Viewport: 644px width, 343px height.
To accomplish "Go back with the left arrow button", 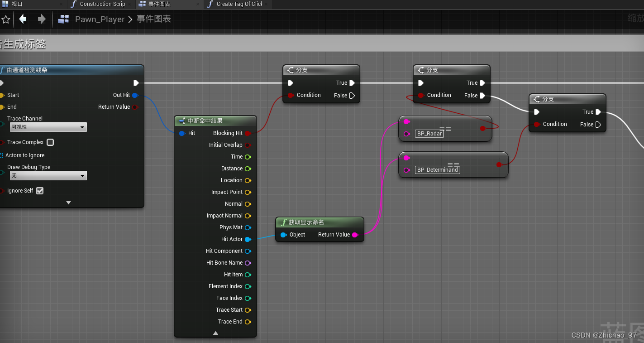I will [x=23, y=19].
